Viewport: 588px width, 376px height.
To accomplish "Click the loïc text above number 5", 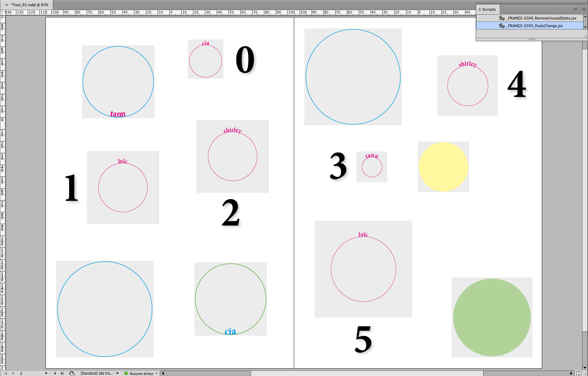I will tap(363, 235).
